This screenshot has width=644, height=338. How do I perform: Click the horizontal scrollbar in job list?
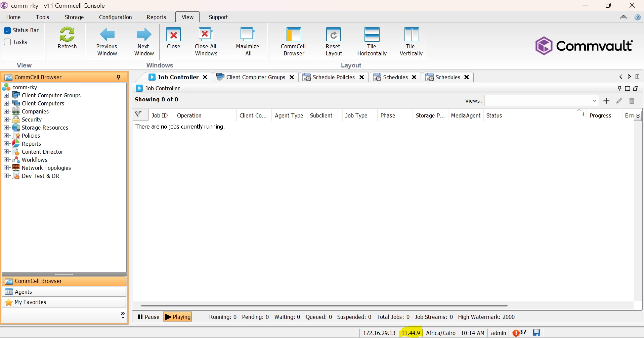pos(324,305)
